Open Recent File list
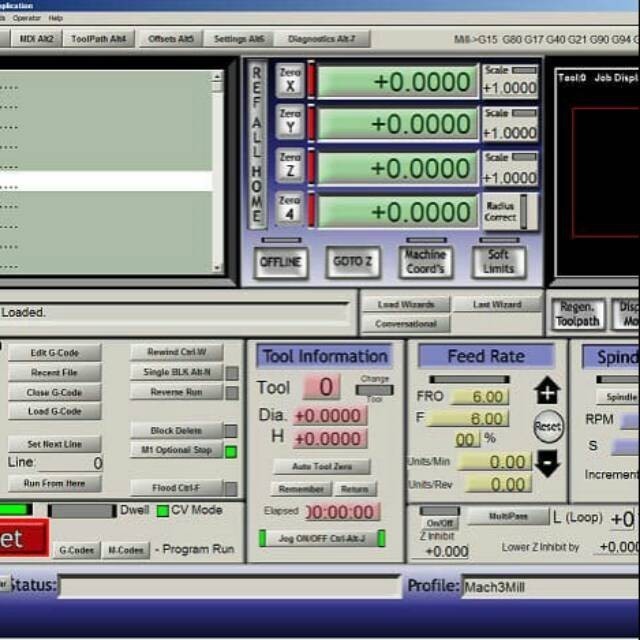 (55, 372)
